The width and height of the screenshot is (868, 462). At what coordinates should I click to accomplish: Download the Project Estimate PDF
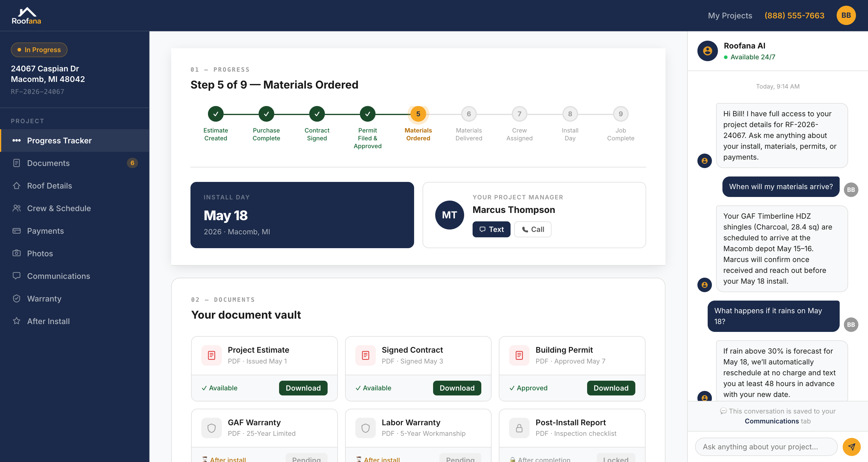(x=303, y=388)
